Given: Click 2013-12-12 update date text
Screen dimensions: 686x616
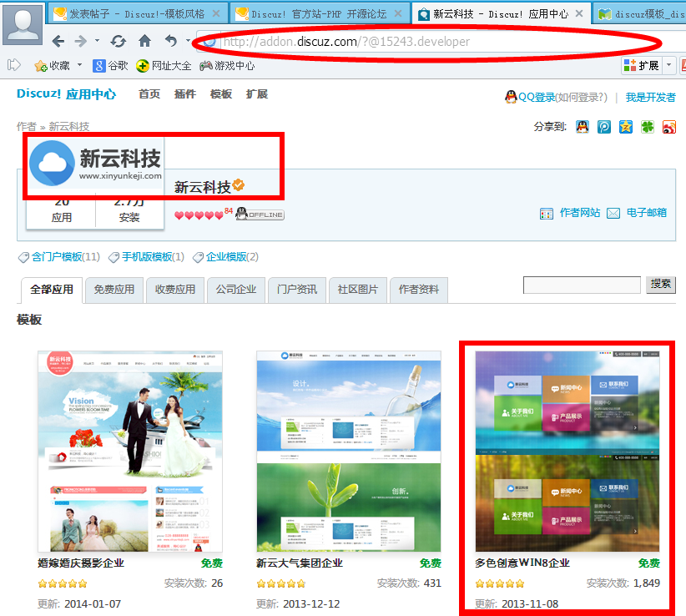Looking at the screenshot, I should tap(311, 603).
